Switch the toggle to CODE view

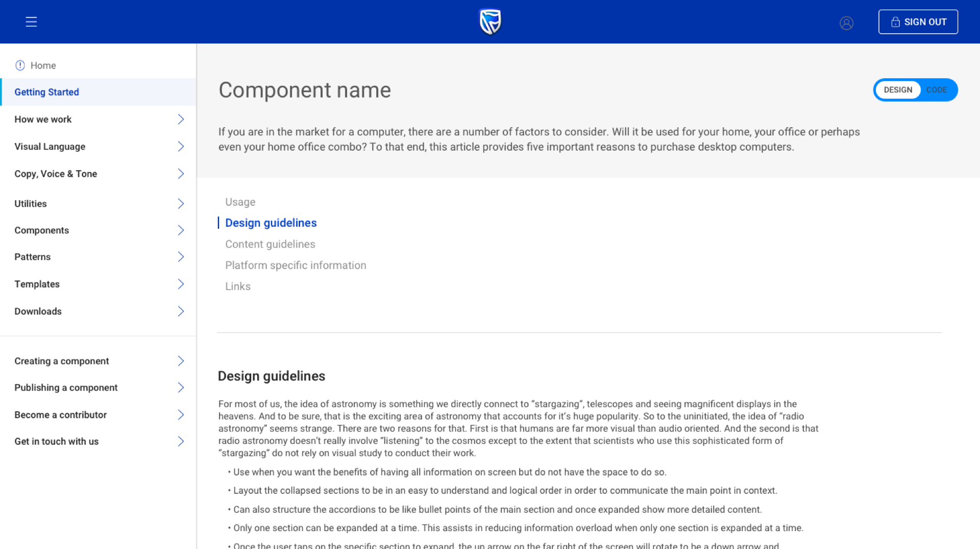936,90
